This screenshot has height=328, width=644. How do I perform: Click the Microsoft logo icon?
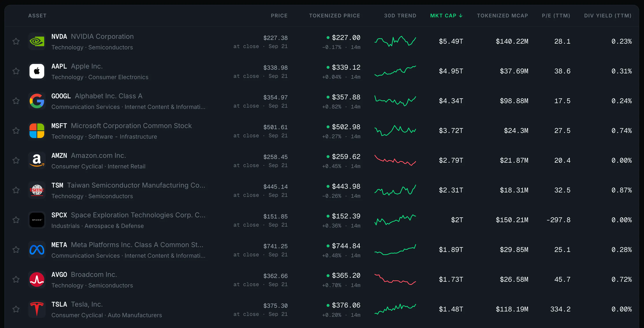(37, 131)
